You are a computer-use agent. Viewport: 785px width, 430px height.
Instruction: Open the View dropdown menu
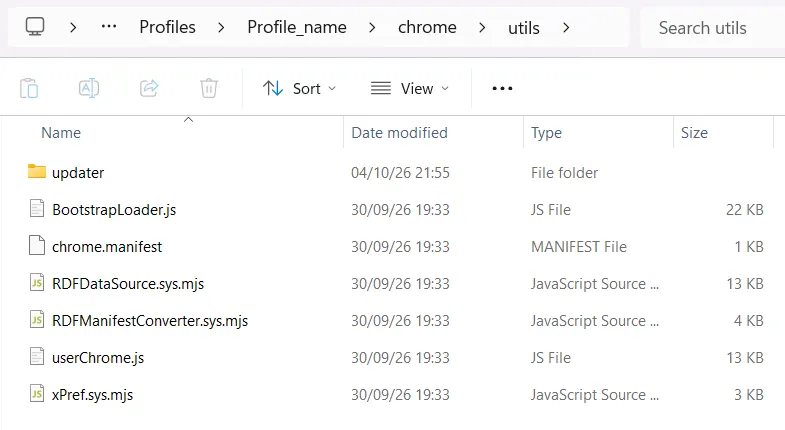pos(410,89)
